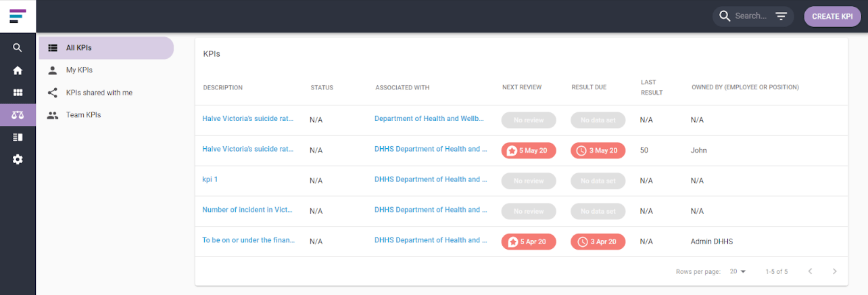Click the NEXT REVIEW column header
The image size is (868, 295).
pyautogui.click(x=522, y=88)
